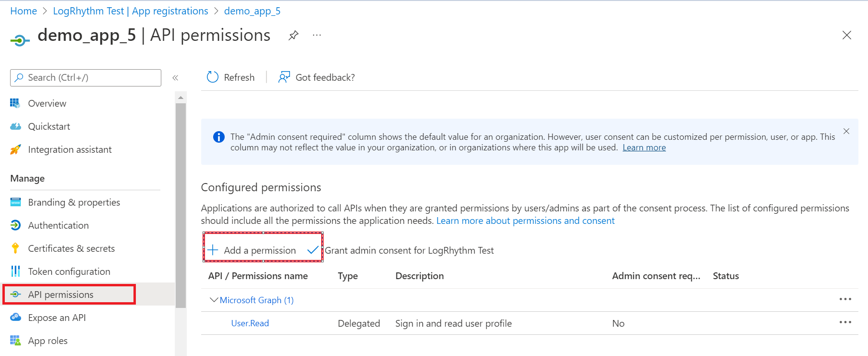Click the Certificates & secrets key icon
The width and height of the screenshot is (868, 356).
pyautogui.click(x=16, y=248)
